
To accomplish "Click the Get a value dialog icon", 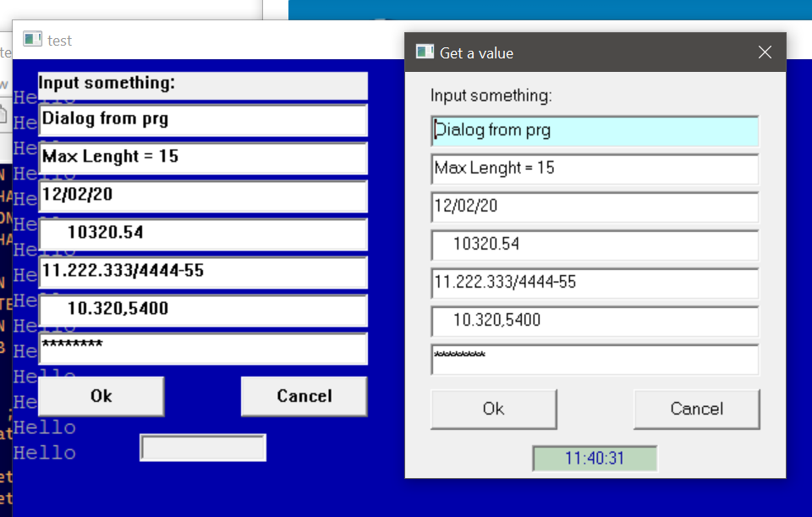I will (425, 52).
